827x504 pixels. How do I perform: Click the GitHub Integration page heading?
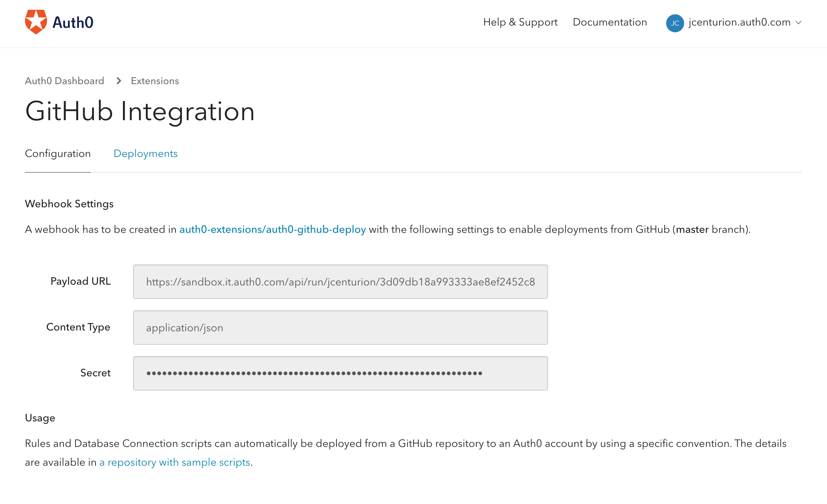pyautogui.click(x=140, y=112)
